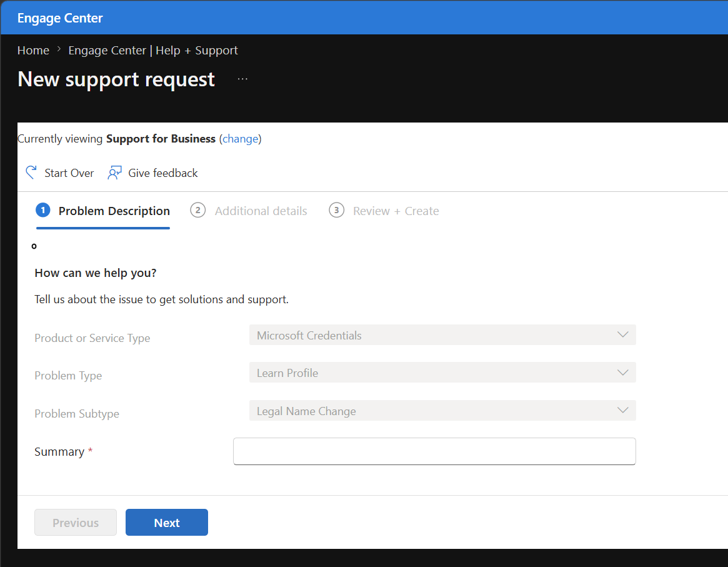This screenshot has width=728, height=567.
Task: Click the change link for Support for Business
Action: pyautogui.click(x=240, y=139)
